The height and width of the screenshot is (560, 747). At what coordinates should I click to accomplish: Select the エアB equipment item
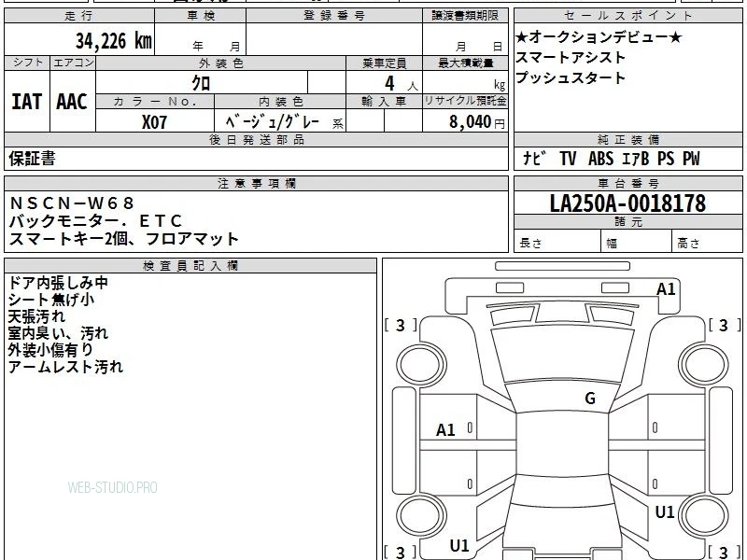coord(636,158)
